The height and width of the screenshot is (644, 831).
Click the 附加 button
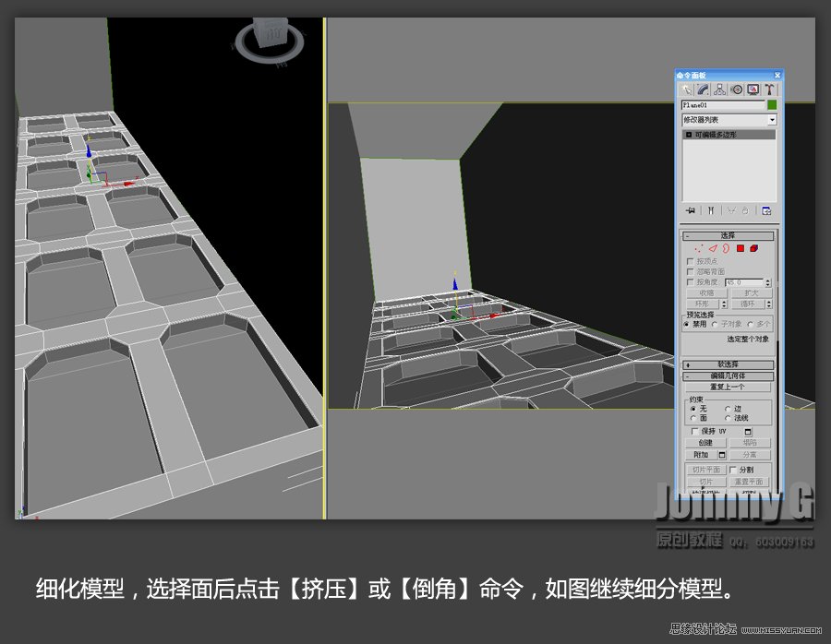(702, 454)
